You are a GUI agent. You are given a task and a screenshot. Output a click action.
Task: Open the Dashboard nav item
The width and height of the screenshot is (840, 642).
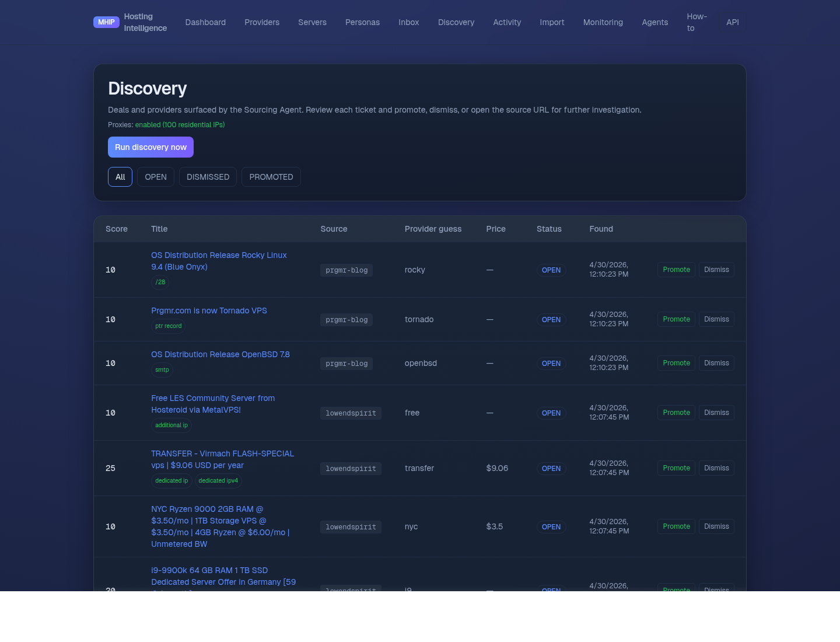pyautogui.click(x=205, y=22)
